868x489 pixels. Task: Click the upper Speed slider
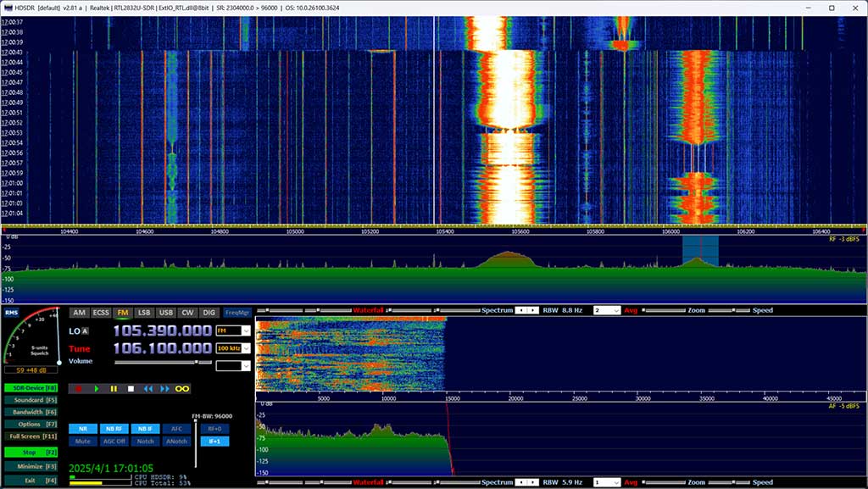tap(730, 310)
